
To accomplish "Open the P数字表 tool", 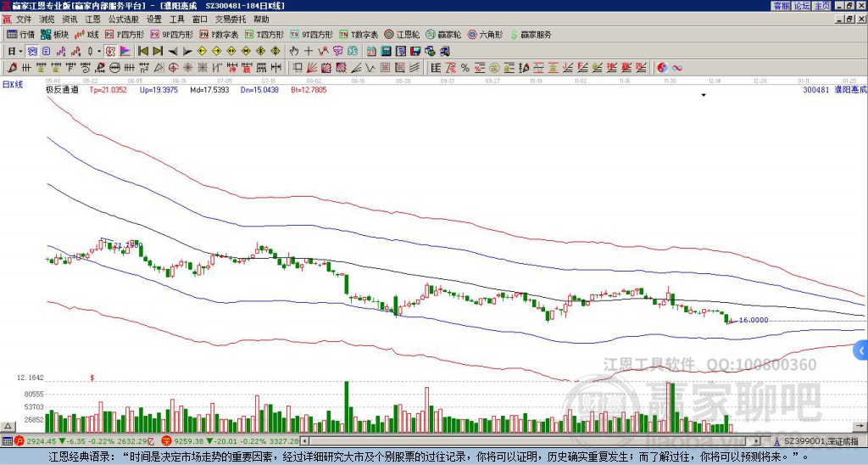I will coord(220,34).
